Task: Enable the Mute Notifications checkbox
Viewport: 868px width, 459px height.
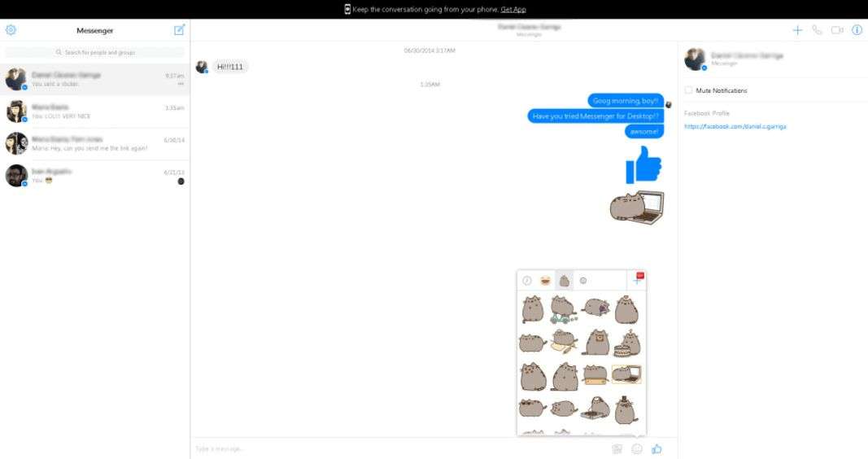Action: click(689, 90)
